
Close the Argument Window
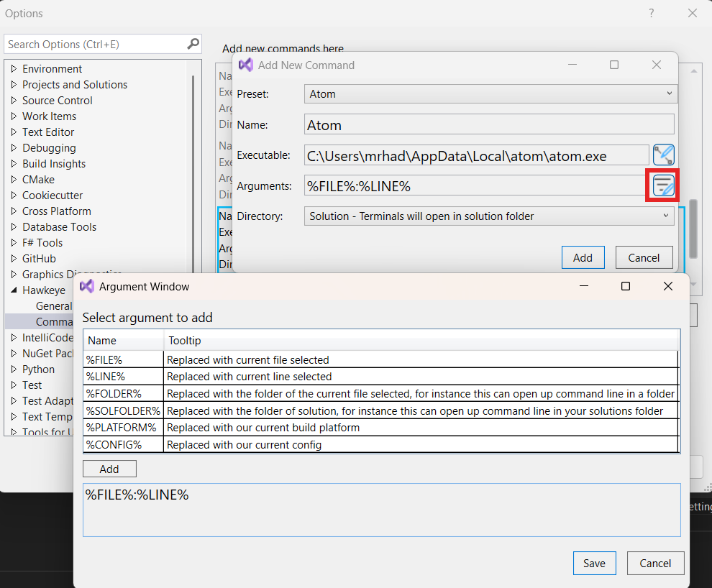[667, 286]
